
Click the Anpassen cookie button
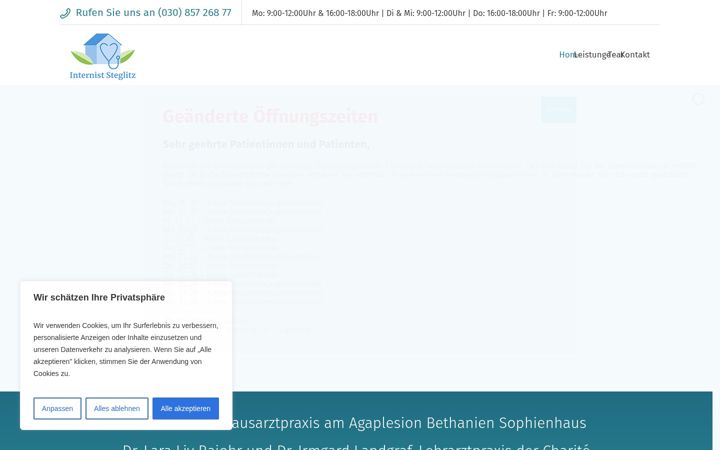[57, 408]
